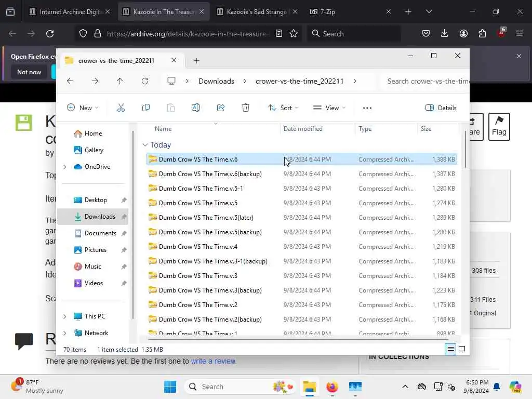Image resolution: width=532 pixels, height=399 pixels.
Task: Open the See more ellipsis menu
Action: point(367,108)
